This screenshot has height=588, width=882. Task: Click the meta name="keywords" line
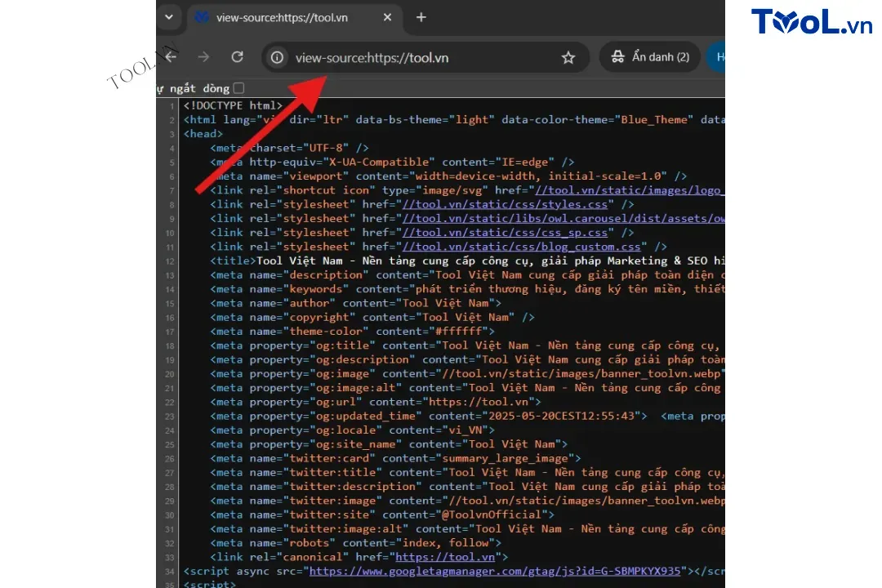[467, 288]
